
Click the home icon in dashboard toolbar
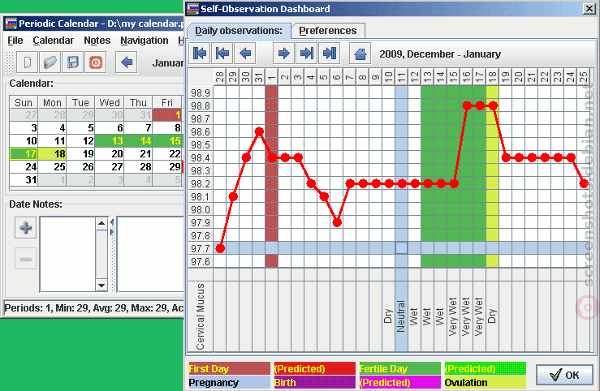360,53
